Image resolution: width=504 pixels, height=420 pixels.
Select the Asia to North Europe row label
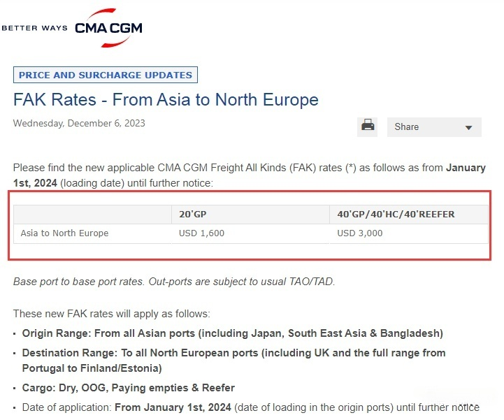point(64,233)
